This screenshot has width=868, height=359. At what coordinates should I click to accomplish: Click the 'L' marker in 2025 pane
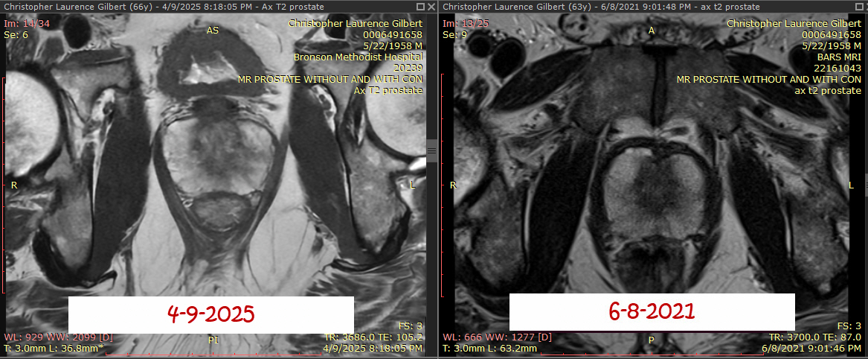pyautogui.click(x=412, y=185)
